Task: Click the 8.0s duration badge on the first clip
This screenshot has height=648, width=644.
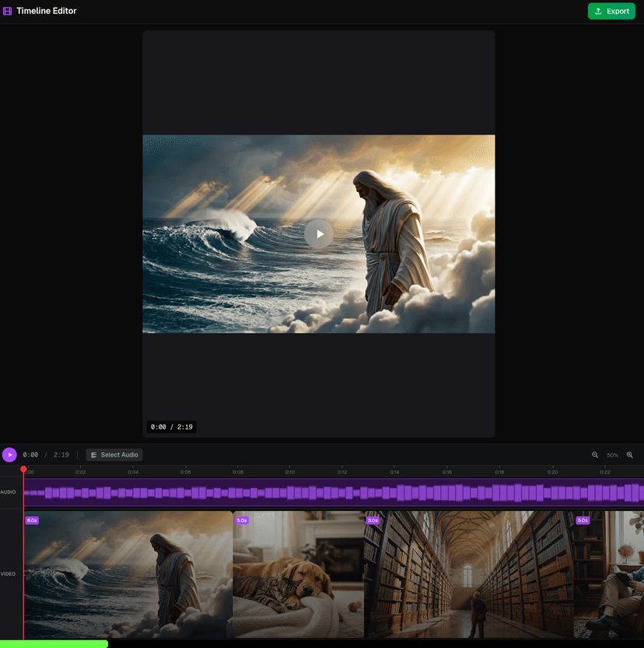Action: (x=31, y=520)
